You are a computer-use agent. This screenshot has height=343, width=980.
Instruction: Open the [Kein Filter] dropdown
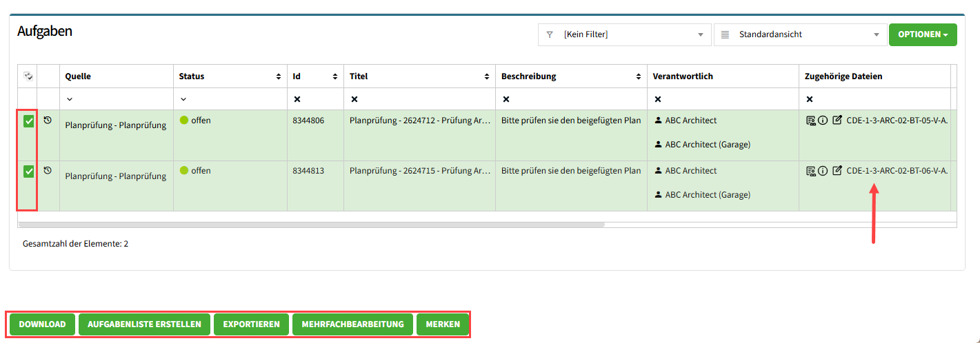(x=624, y=34)
